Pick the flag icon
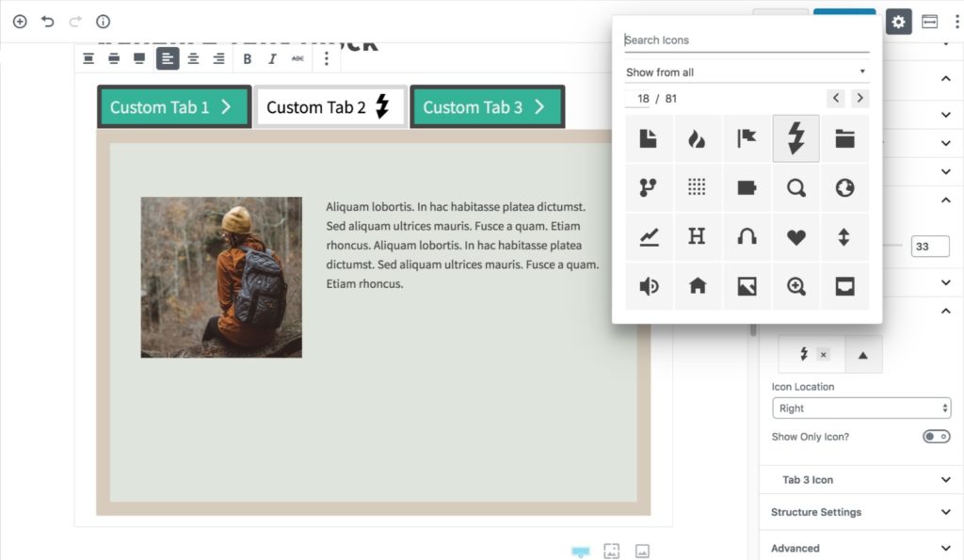 click(x=747, y=138)
